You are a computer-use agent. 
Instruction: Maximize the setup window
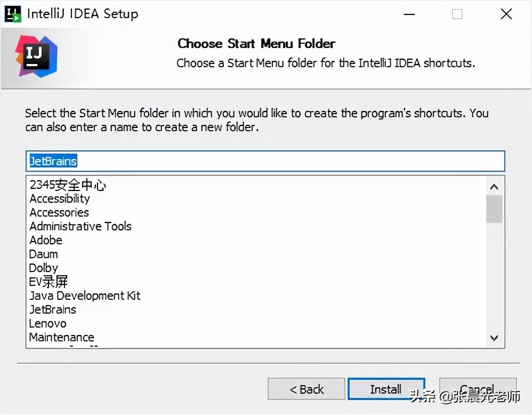click(457, 14)
